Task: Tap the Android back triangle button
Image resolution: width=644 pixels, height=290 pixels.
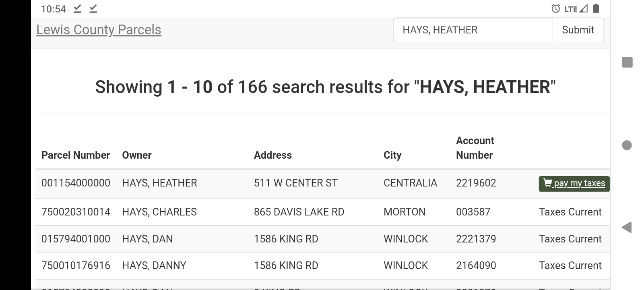Action: [627, 228]
